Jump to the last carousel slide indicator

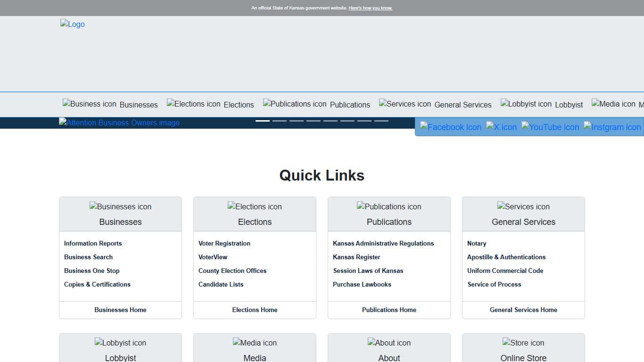[x=381, y=121]
